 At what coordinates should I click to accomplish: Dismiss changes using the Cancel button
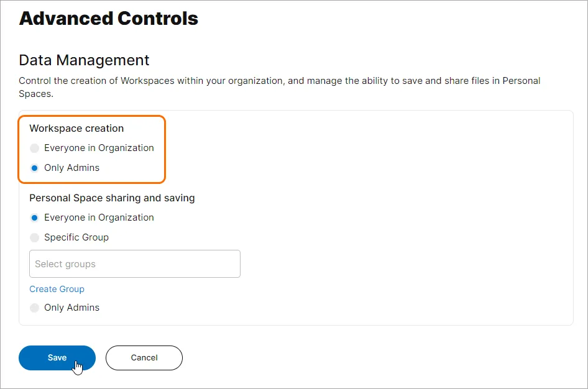click(144, 357)
